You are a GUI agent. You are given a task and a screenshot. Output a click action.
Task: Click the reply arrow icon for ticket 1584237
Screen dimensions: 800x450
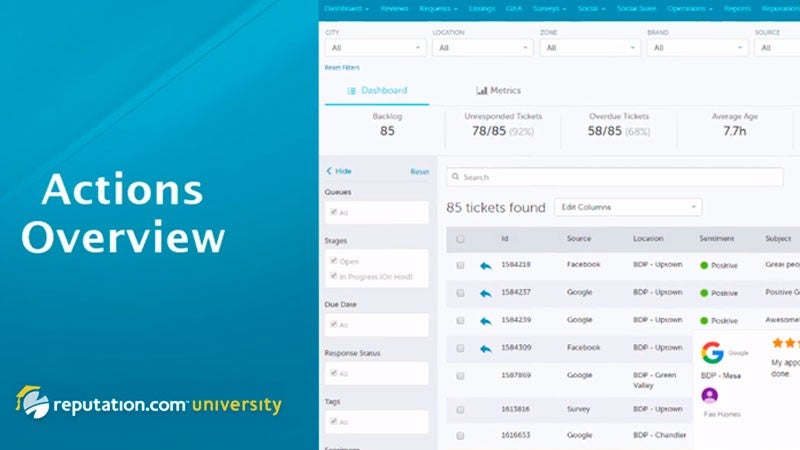coord(486,293)
